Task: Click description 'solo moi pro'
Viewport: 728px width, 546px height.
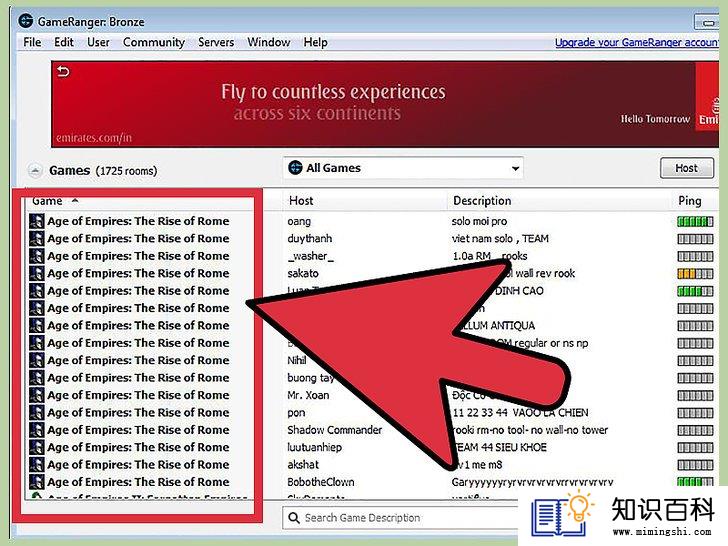Action: click(x=479, y=221)
